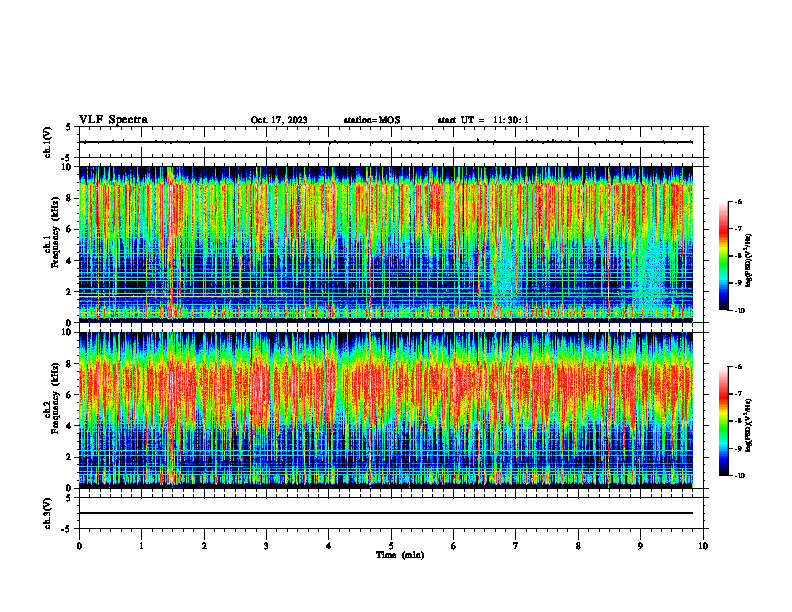Click the "ch.3(V)" axis label
This screenshot has height=612, width=792.
(x=48, y=513)
